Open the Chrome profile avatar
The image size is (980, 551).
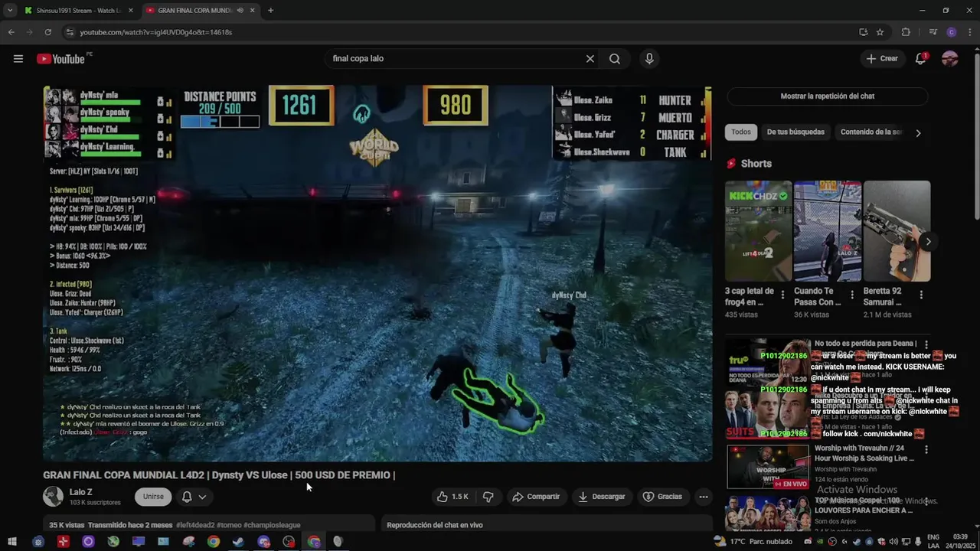pyautogui.click(x=952, y=32)
